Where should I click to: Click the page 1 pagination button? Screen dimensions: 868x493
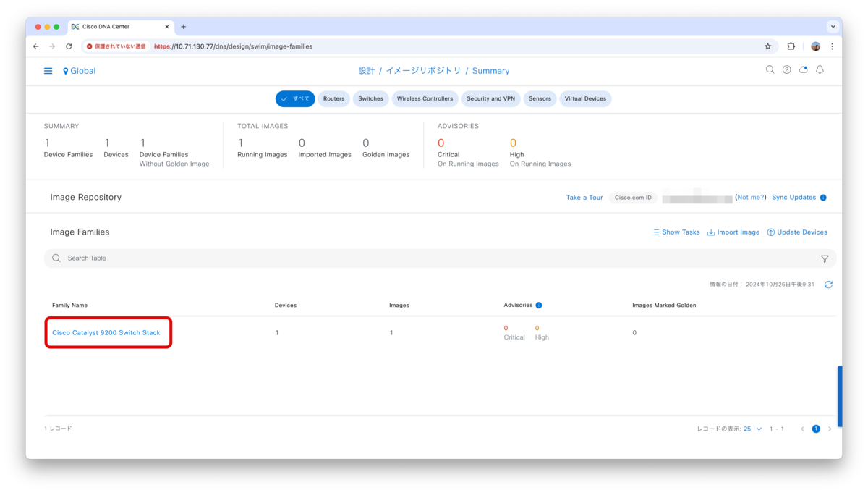coord(816,429)
